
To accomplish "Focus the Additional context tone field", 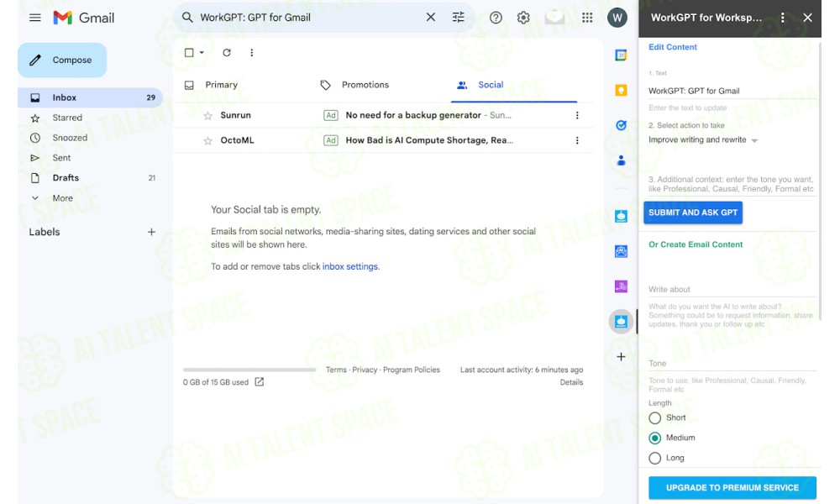I will [732, 184].
